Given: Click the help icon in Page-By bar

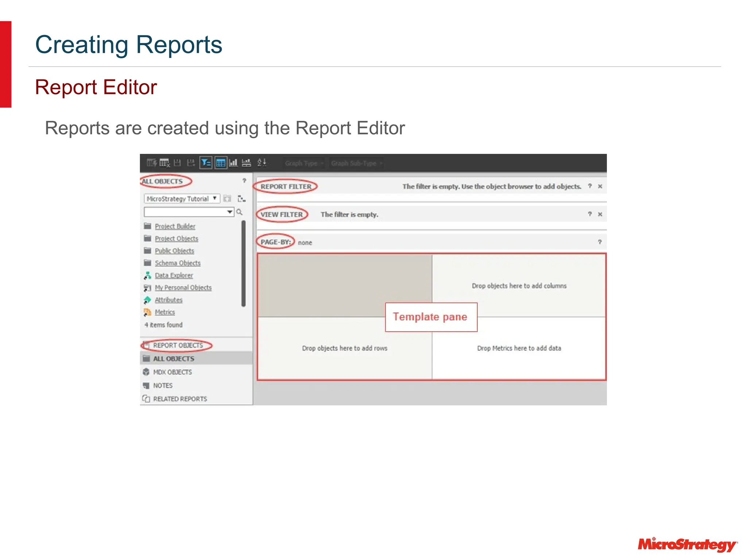Looking at the screenshot, I should point(600,242).
